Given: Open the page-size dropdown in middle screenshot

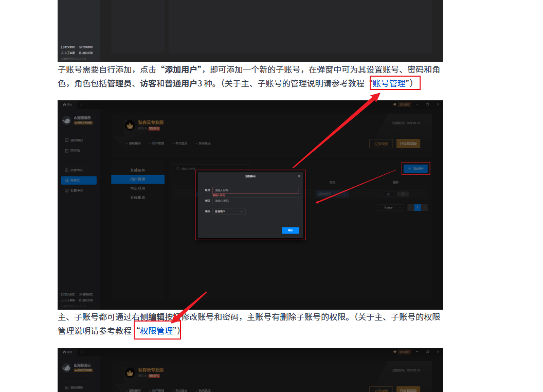Looking at the screenshot, I should point(391,208).
